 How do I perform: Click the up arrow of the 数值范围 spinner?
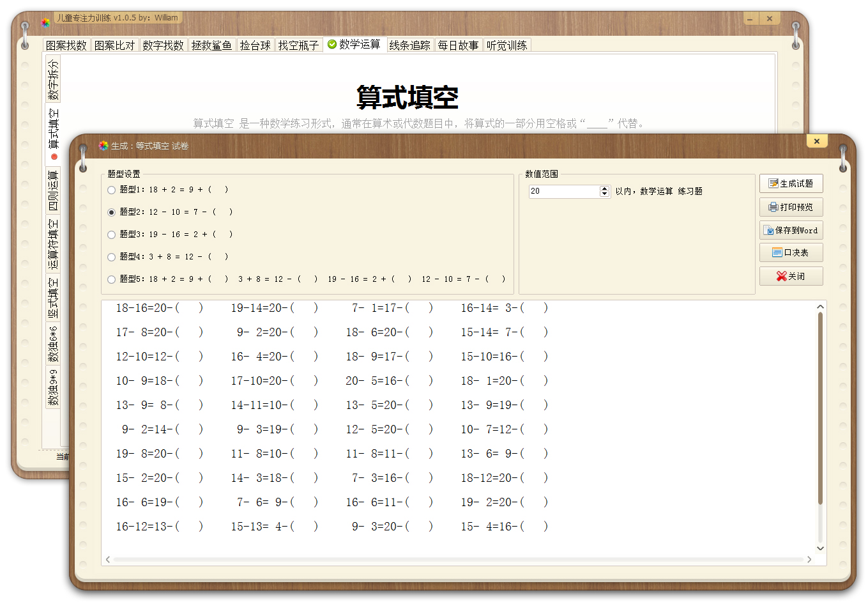[605, 188]
